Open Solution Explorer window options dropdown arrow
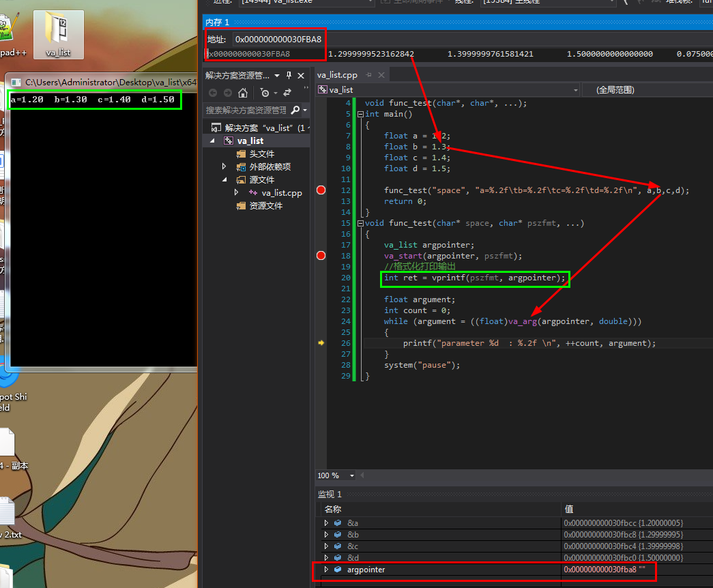713x588 pixels. (x=277, y=76)
